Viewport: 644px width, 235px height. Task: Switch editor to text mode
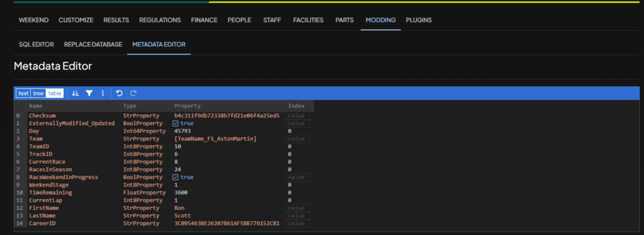coord(23,93)
